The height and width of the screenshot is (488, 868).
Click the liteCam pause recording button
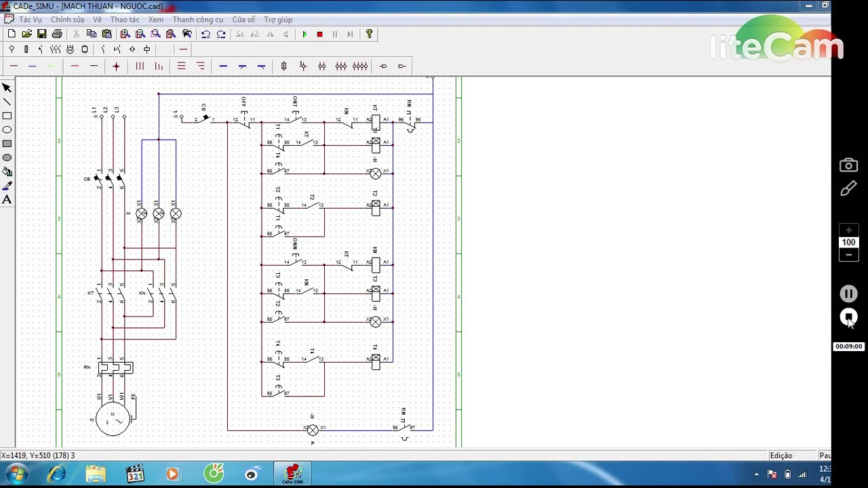[848, 293]
